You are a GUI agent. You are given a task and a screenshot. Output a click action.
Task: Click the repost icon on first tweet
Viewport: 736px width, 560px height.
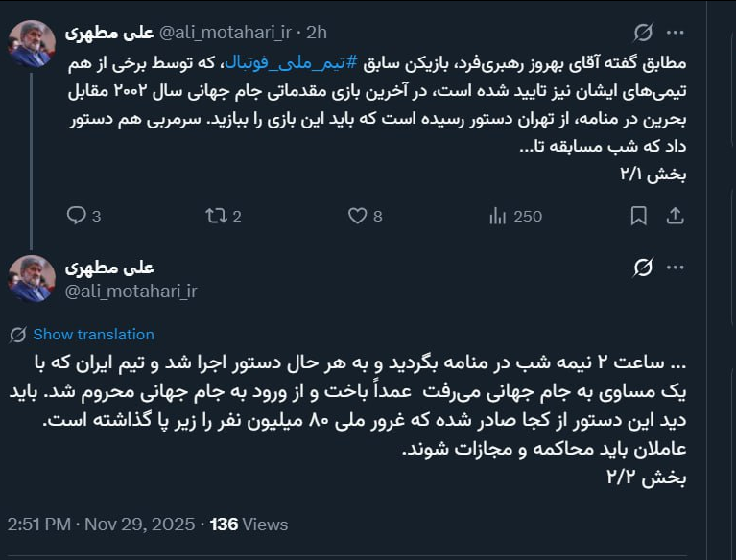pyautogui.click(x=215, y=217)
